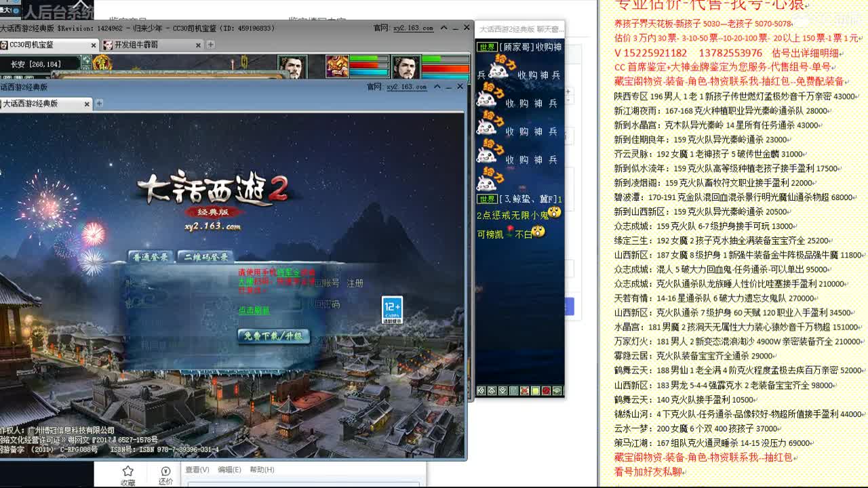
Task: Click the rose emoji in chat message
Action: tap(509, 232)
